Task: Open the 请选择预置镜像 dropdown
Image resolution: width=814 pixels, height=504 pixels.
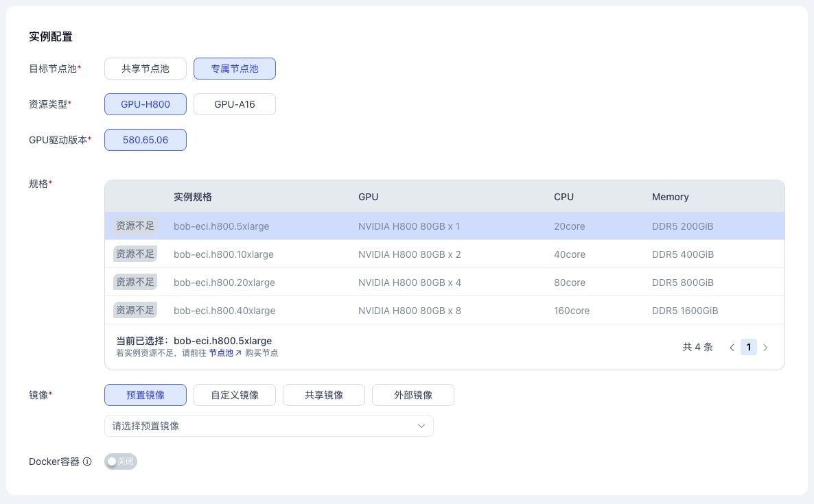Action: click(x=261, y=426)
